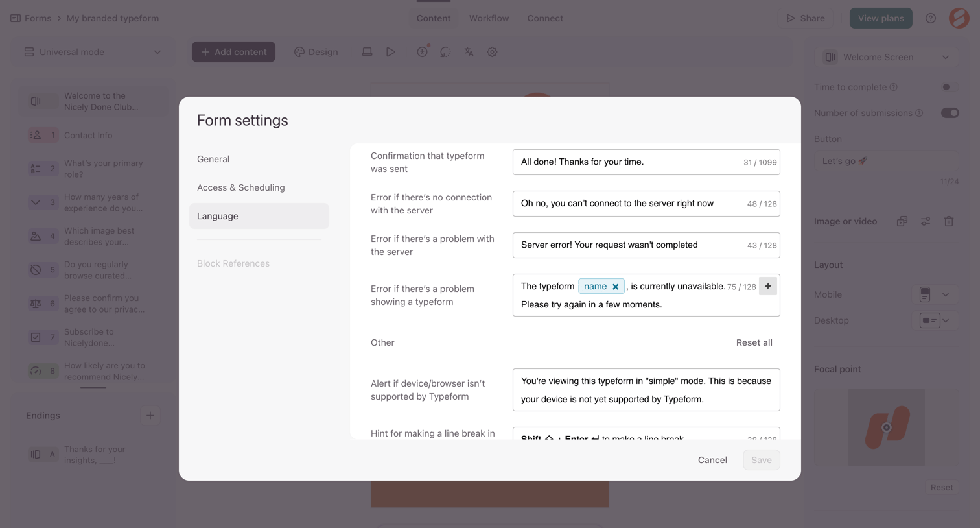Select question 7 Subscribe to Nicelydone
Screen dimensions: 980x528
tap(93, 337)
